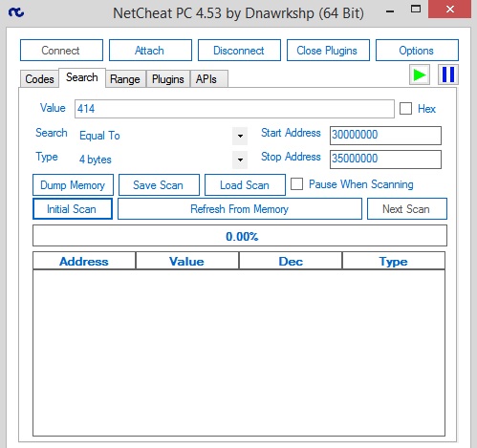
Task: Click the Next Scan button
Action: (x=407, y=209)
